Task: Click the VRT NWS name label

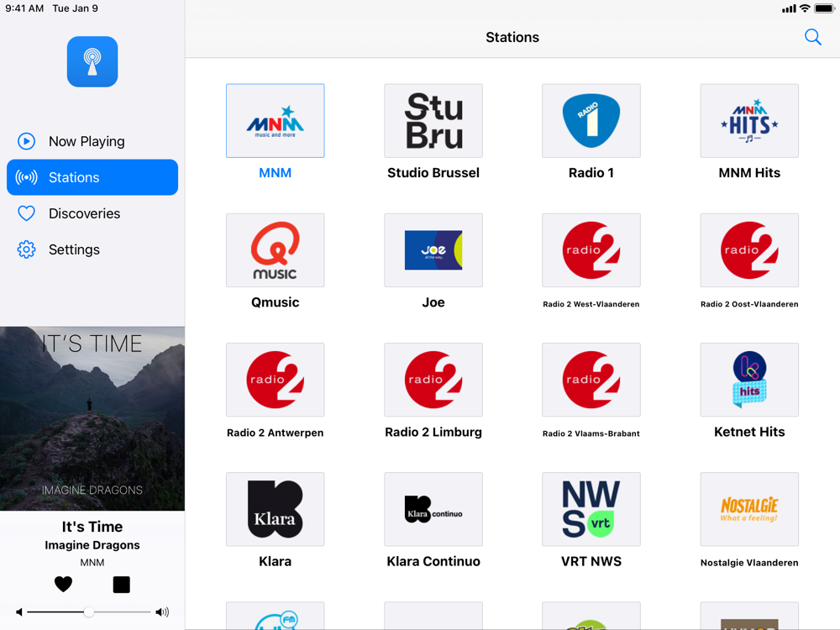Action: [591, 561]
